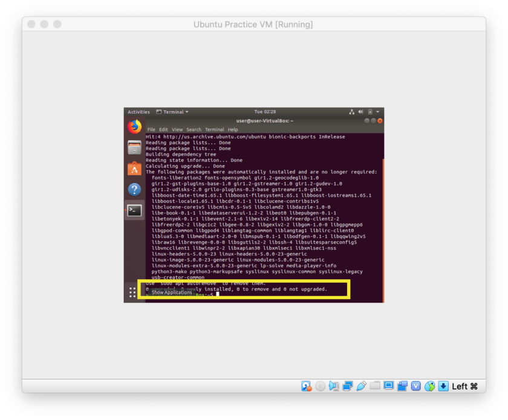Click the network adapters indicator
Viewport: 508px width, 420px height.
(x=348, y=386)
